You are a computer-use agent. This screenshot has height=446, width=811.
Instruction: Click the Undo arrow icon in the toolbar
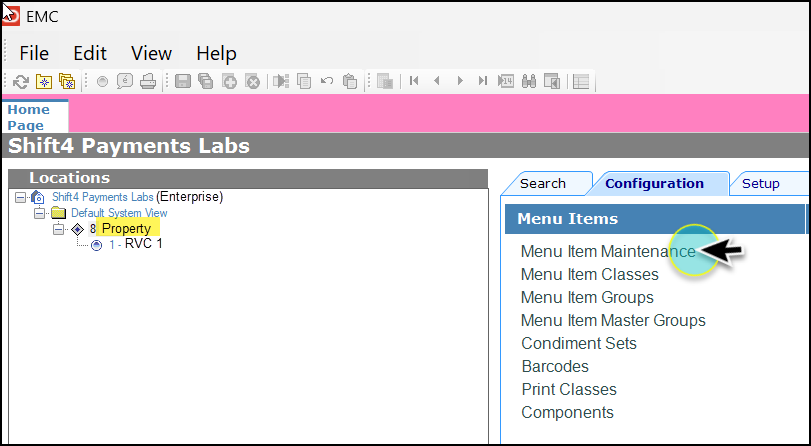click(x=327, y=81)
